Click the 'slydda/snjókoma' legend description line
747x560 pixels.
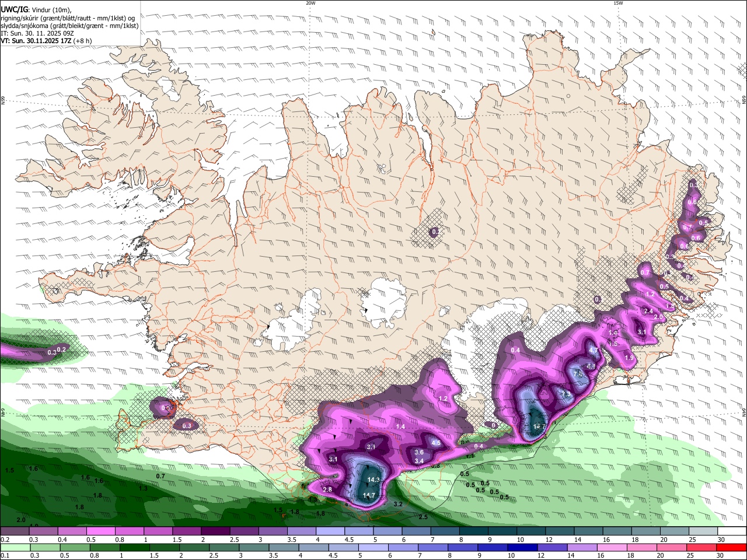coord(69,26)
